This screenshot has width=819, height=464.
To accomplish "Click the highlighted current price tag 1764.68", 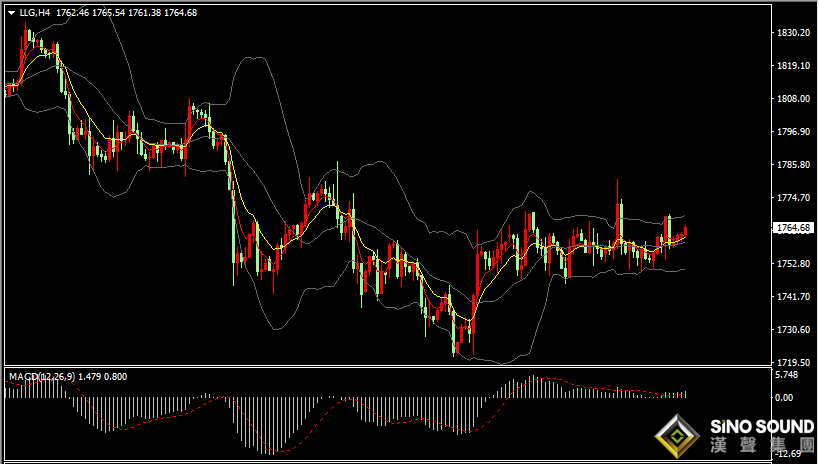I will (x=793, y=228).
